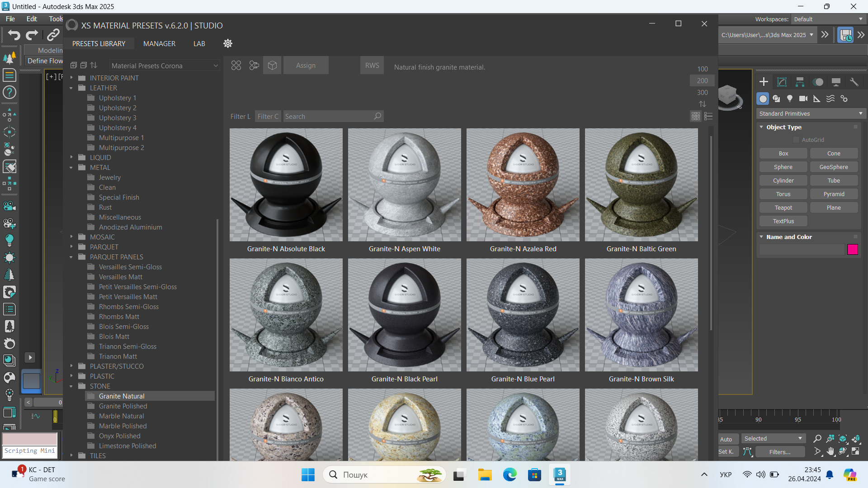868x488 pixels.
Task: Click the magnifier icon in Search field
Action: point(377,116)
